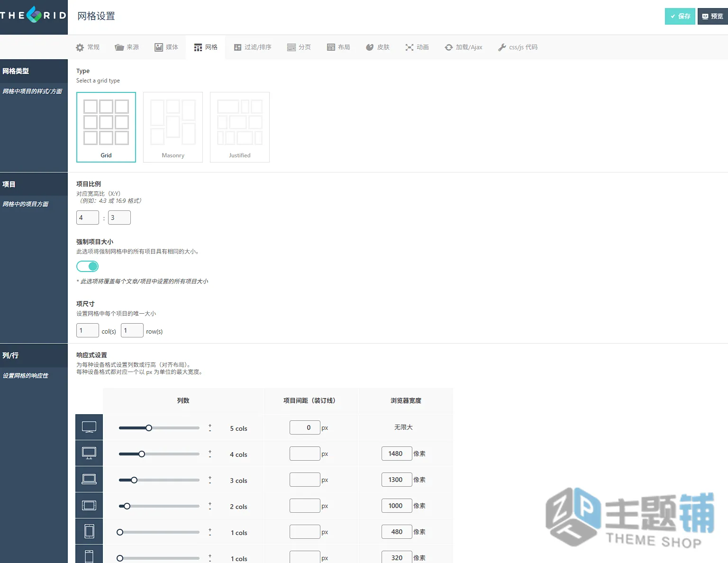Adjust the 4 cols column slider
The width and height of the screenshot is (728, 563).
[159, 454]
